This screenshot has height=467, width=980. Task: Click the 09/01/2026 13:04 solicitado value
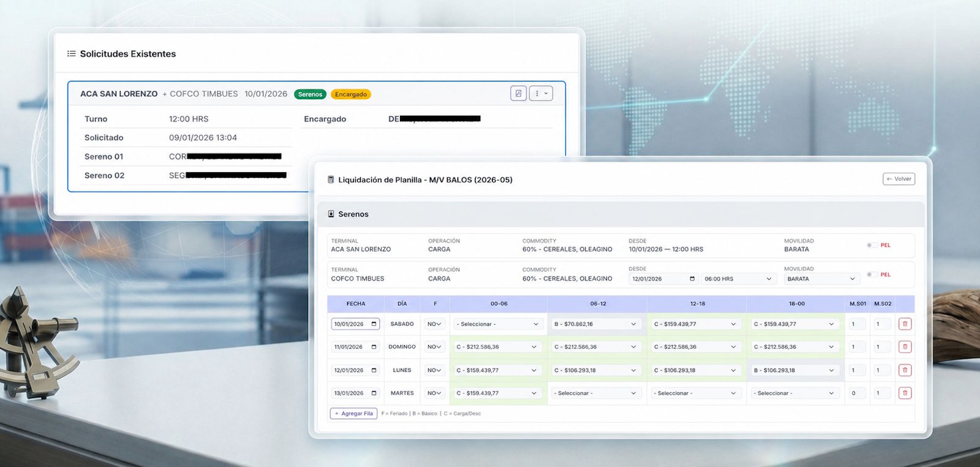pyautogui.click(x=203, y=138)
